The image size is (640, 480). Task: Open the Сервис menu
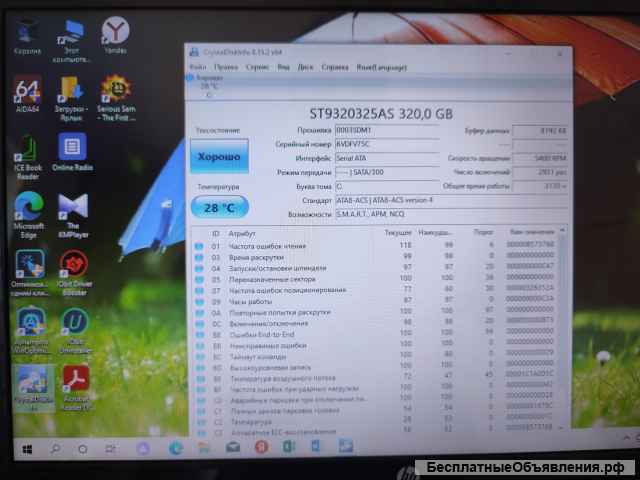pos(257,67)
